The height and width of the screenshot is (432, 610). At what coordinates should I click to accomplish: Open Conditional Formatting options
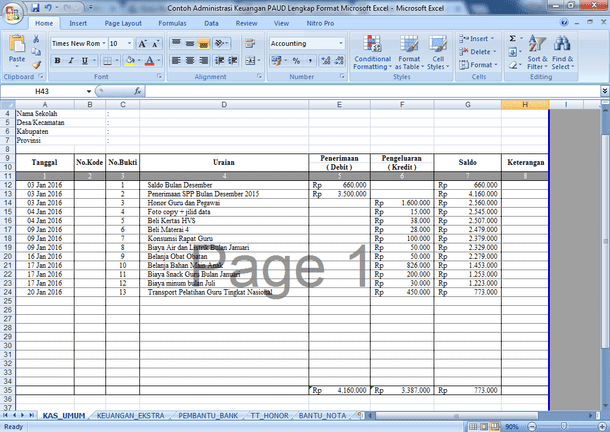(x=372, y=52)
